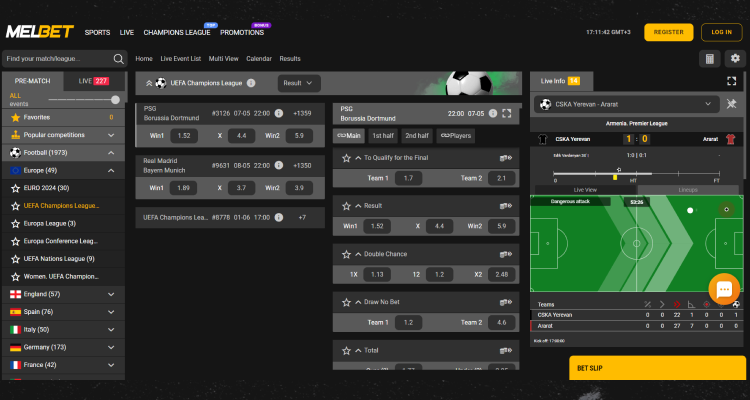Collapse UEFA Champions League header with double chevron
The width and height of the screenshot is (750, 400).
point(149,83)
